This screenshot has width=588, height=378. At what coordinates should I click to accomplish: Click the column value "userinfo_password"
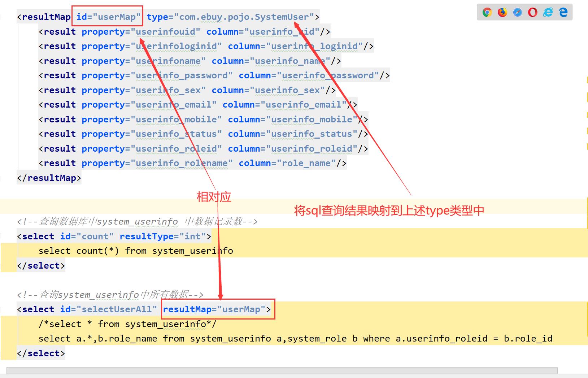click(x=328, y=75)
